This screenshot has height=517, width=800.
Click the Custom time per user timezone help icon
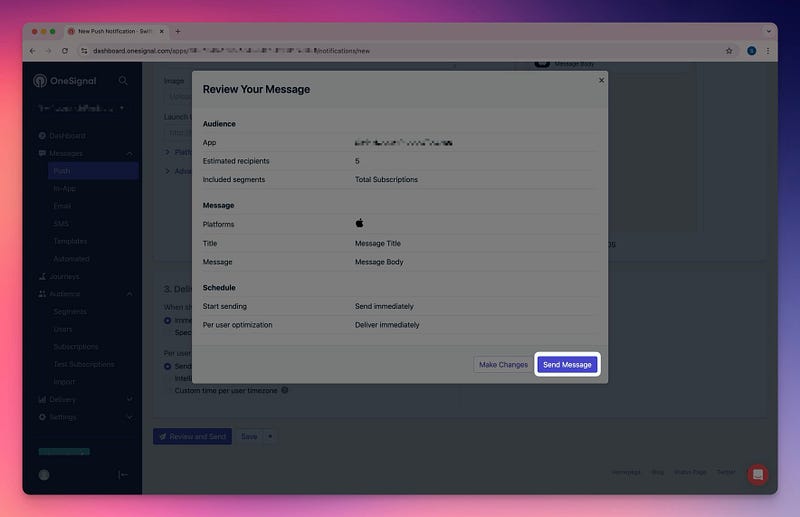point(285,390)
